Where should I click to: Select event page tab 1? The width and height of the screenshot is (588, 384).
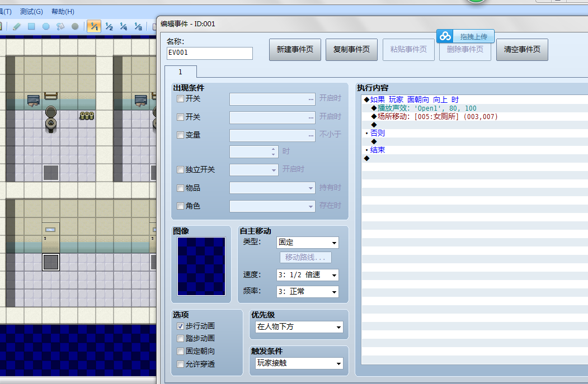180,72
